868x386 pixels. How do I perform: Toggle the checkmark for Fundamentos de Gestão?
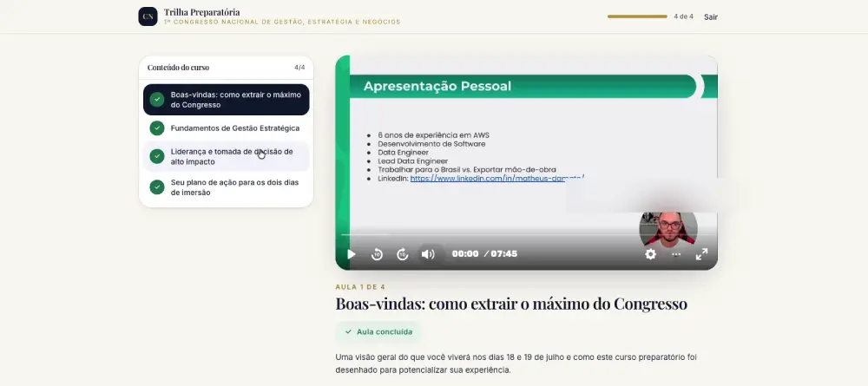157,128
